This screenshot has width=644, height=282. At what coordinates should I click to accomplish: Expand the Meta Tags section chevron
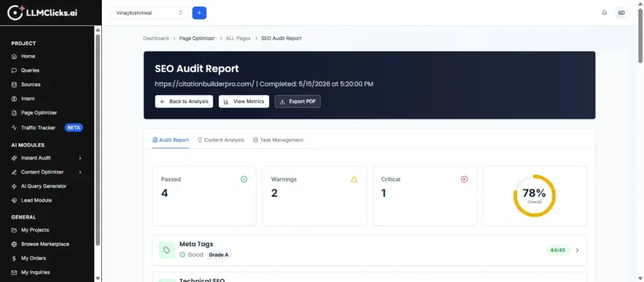point(577,250)
